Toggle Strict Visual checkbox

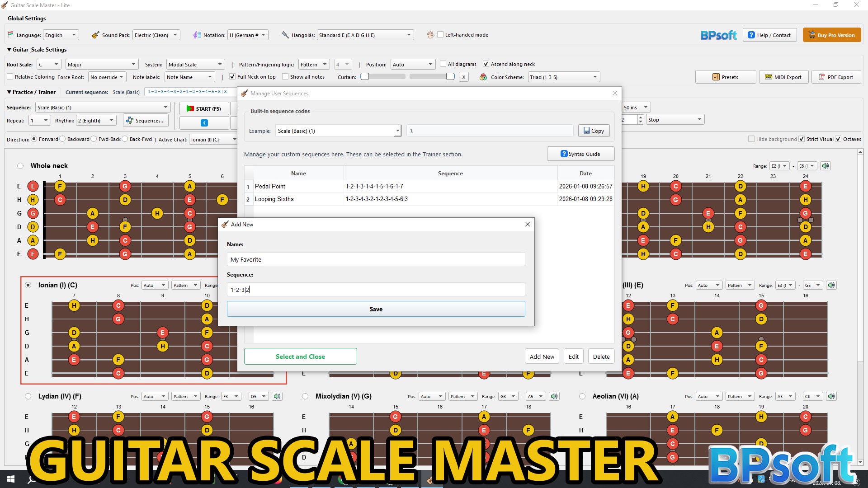point(802,139)
